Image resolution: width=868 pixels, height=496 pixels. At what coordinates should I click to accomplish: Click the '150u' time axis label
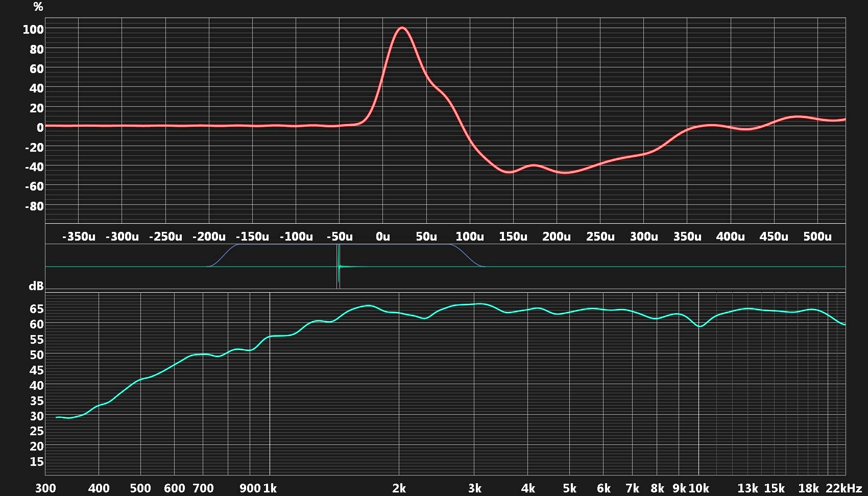[x=513, y=237]
